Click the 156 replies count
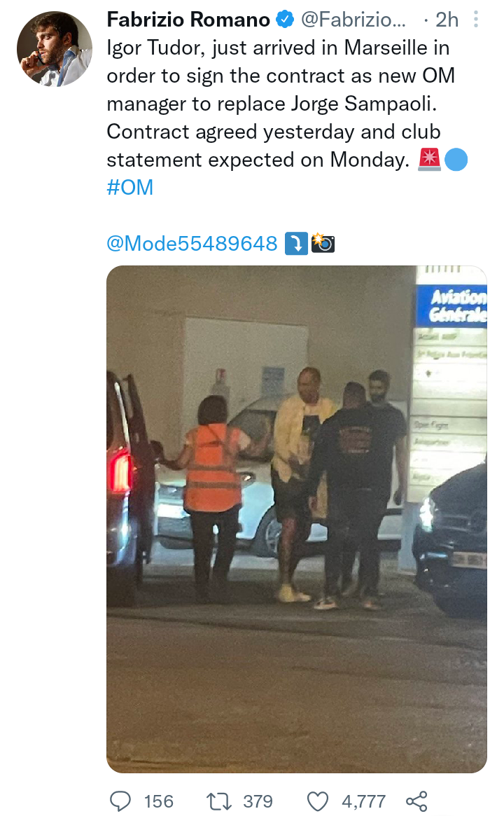Image resolution: width=504 pixels, height=816 pixels. [159, 801]
